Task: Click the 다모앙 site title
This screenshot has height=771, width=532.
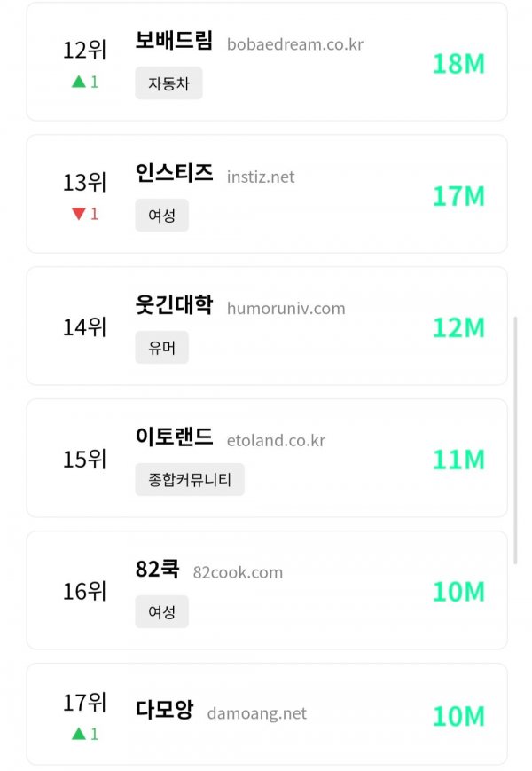Action: (164, 710)
